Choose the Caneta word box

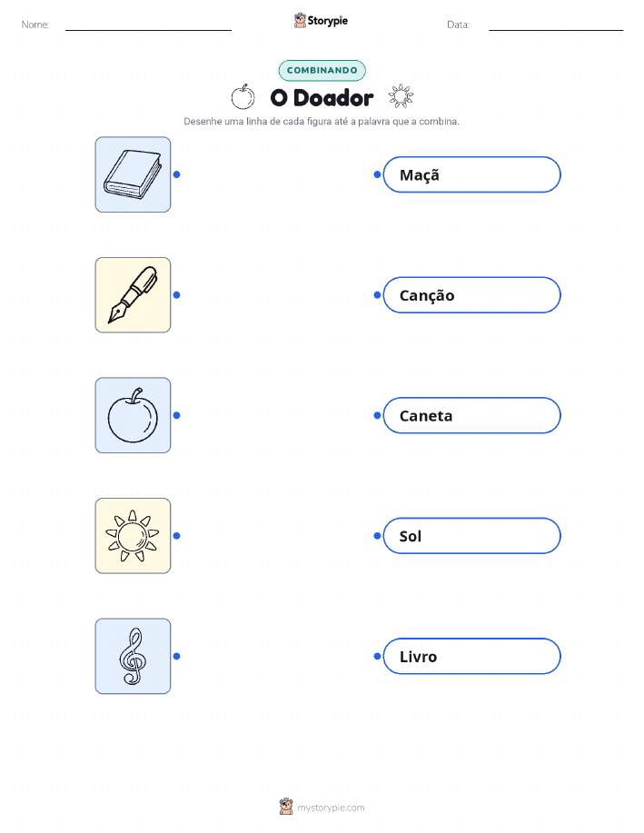(x=471, y=415)
